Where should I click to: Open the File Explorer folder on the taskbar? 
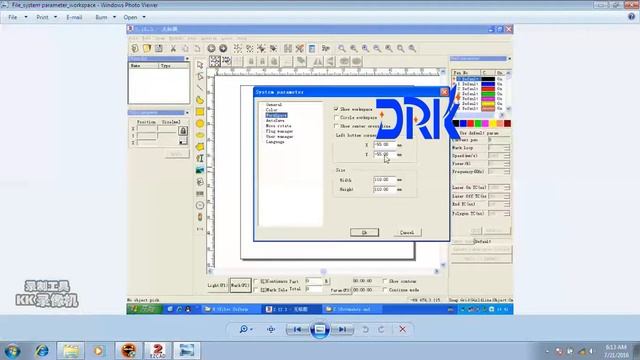tap(71, 351)
